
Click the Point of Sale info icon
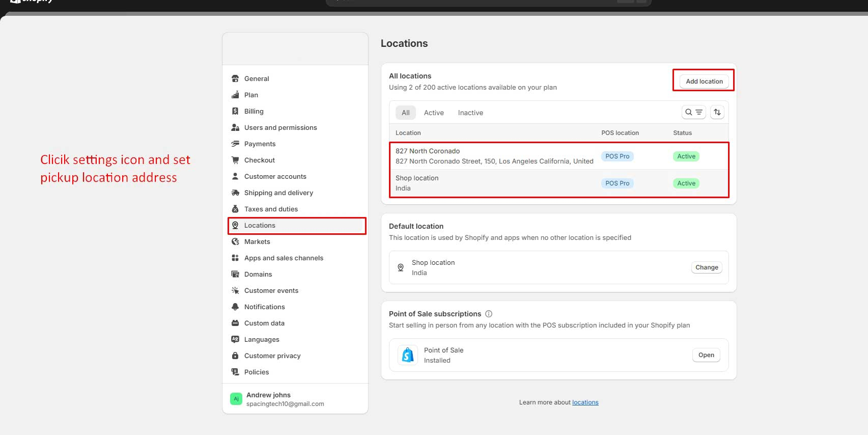click(489, 314)
